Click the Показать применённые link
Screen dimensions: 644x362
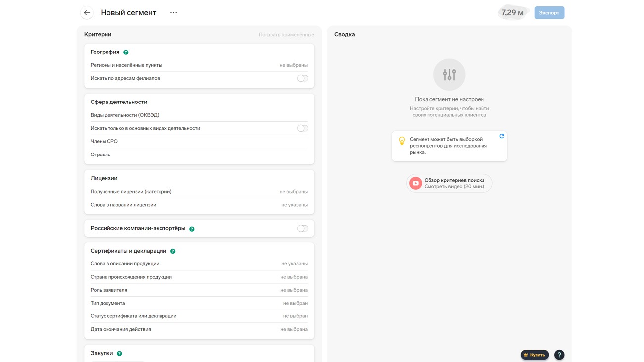pyautogui.click(x=286, y=35)
